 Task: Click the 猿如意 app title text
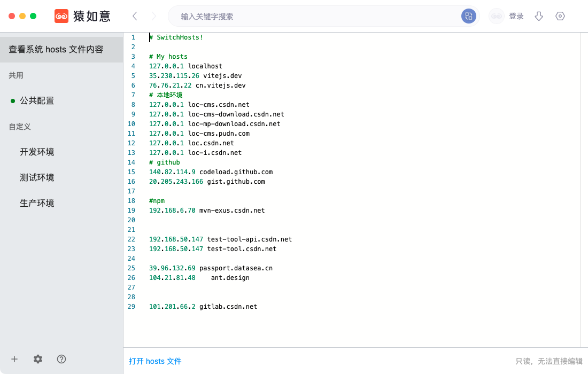click(x=92, y=16)
